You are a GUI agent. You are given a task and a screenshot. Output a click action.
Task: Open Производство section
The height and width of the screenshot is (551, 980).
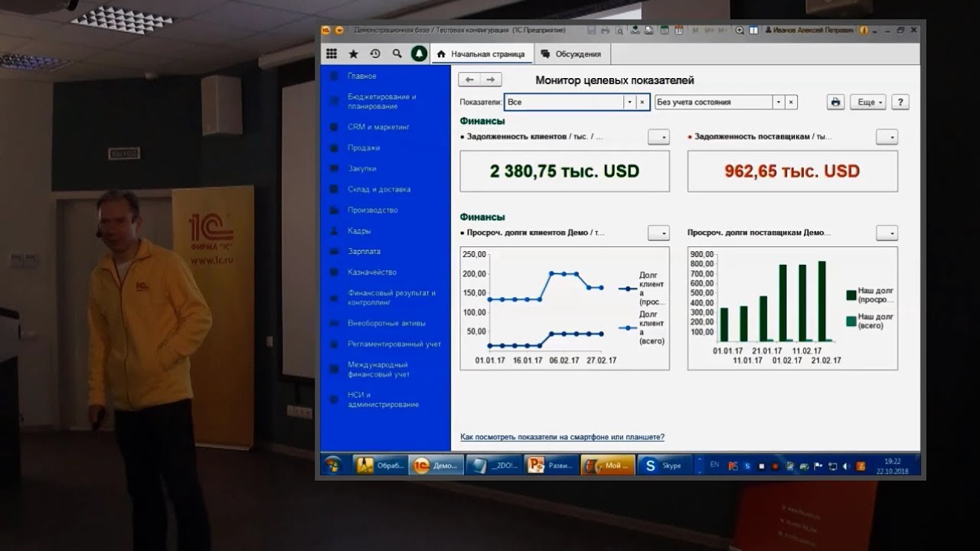click(372, 210)
